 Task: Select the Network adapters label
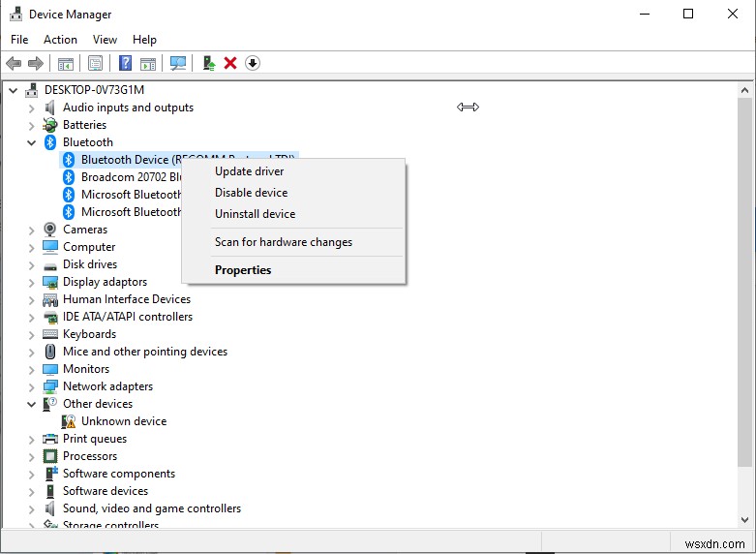pyautogui.click(x=108, y=386)
